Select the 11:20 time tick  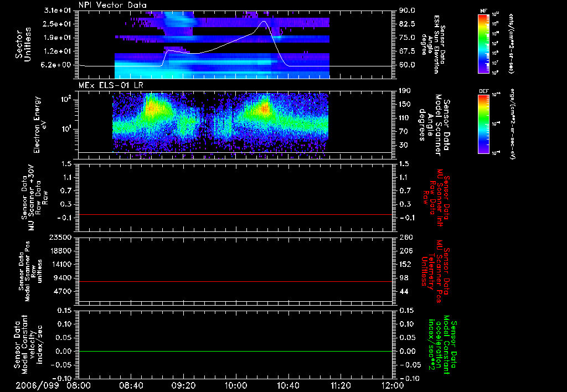pos(341,386)
